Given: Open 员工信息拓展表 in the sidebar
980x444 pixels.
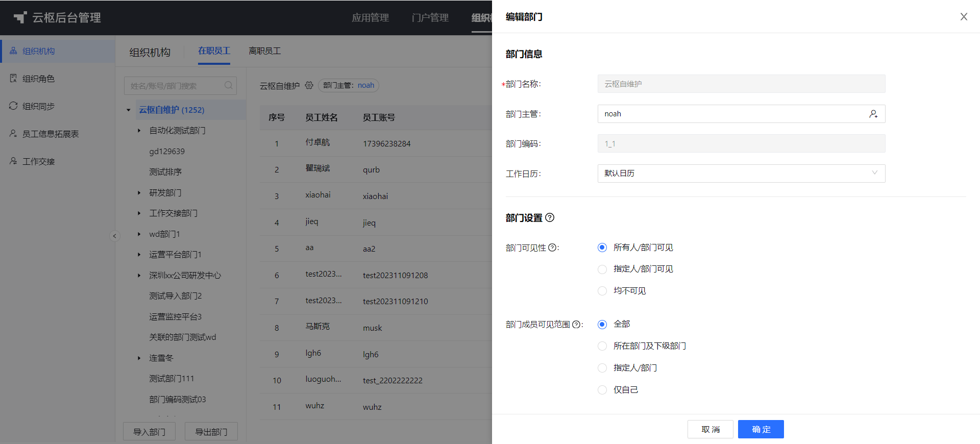Looking at the screenshot, I should [58, 134].
